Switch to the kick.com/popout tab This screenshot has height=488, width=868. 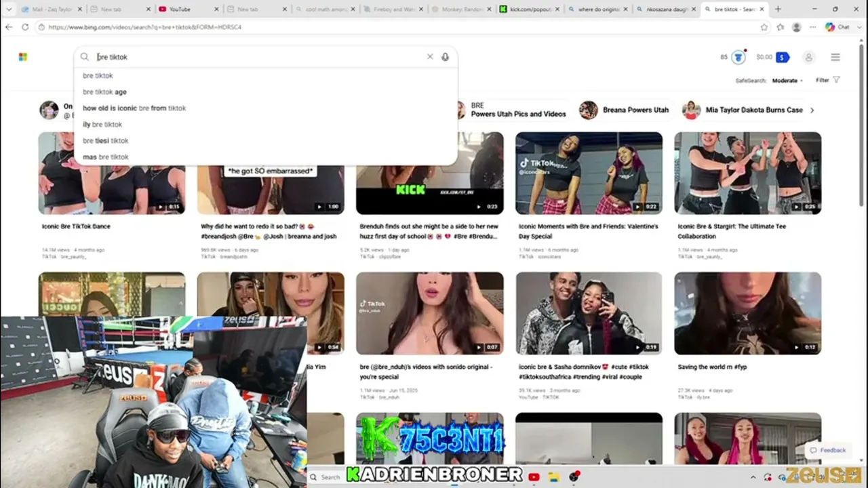[531, 9]
